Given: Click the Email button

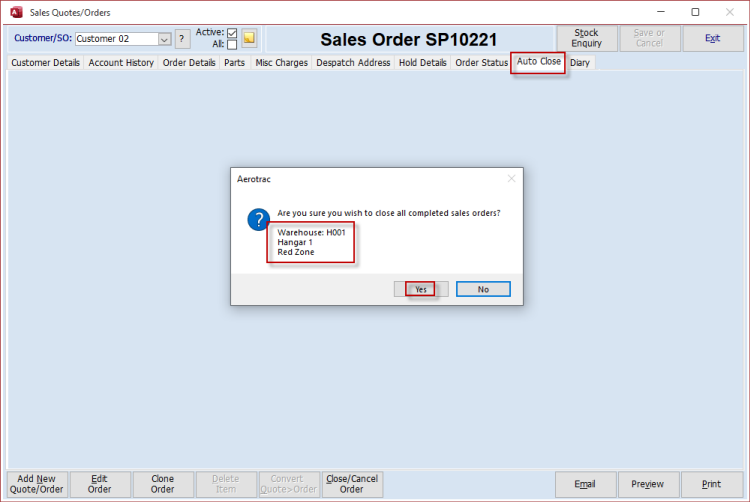Looking at the screenshot, I should coord(585,484).
